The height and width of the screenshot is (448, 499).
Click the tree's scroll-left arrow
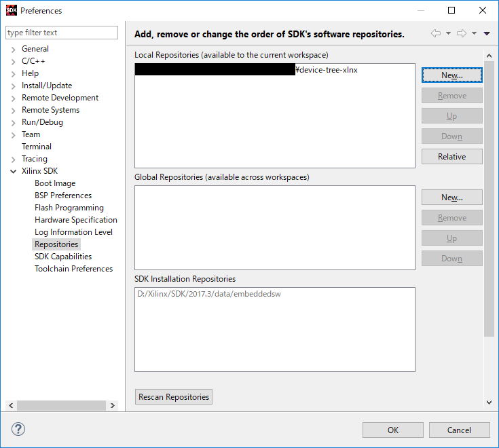[x=11, y=405]
